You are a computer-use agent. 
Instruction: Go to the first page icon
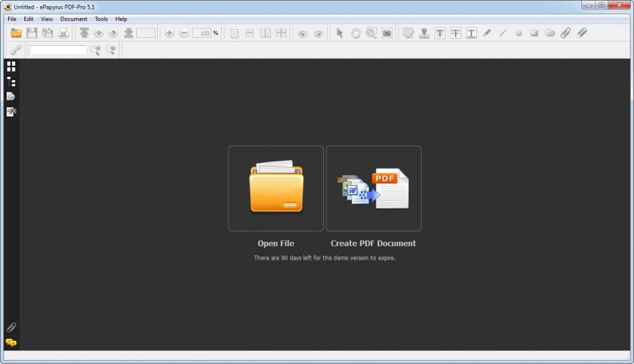pyautogui.click(x=84, y=33)
